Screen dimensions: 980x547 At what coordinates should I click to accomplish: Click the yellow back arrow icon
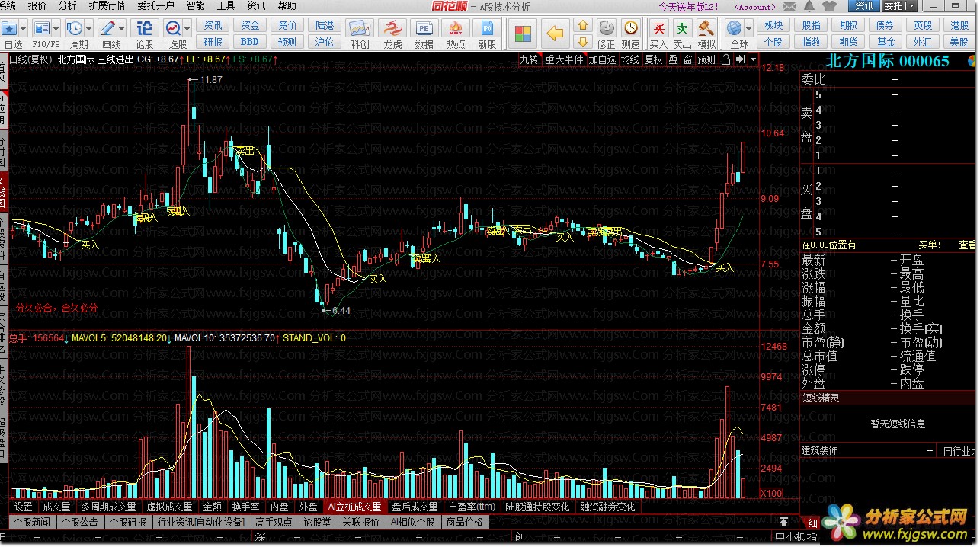[556, 34]
